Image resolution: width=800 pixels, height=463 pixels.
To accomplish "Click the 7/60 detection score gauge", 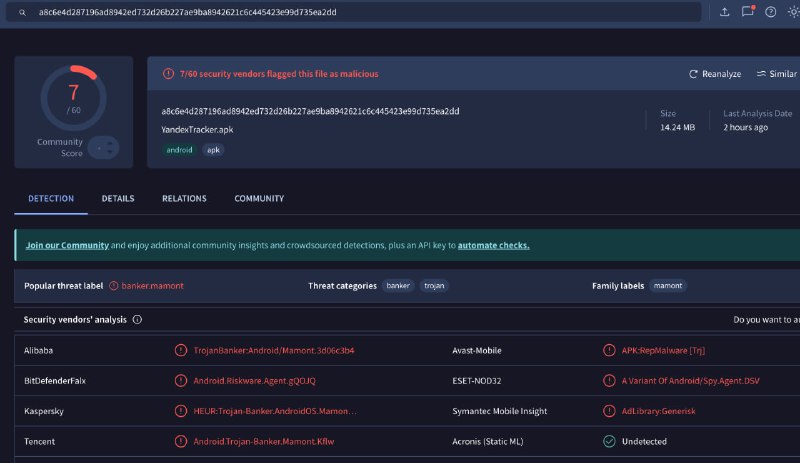I will click(x=73, y=98).
